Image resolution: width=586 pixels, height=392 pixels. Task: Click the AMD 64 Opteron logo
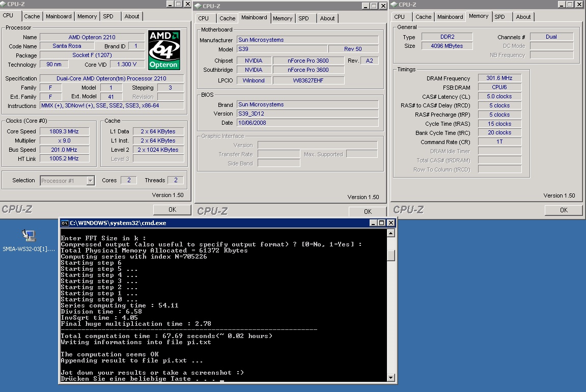coord(164,50)
